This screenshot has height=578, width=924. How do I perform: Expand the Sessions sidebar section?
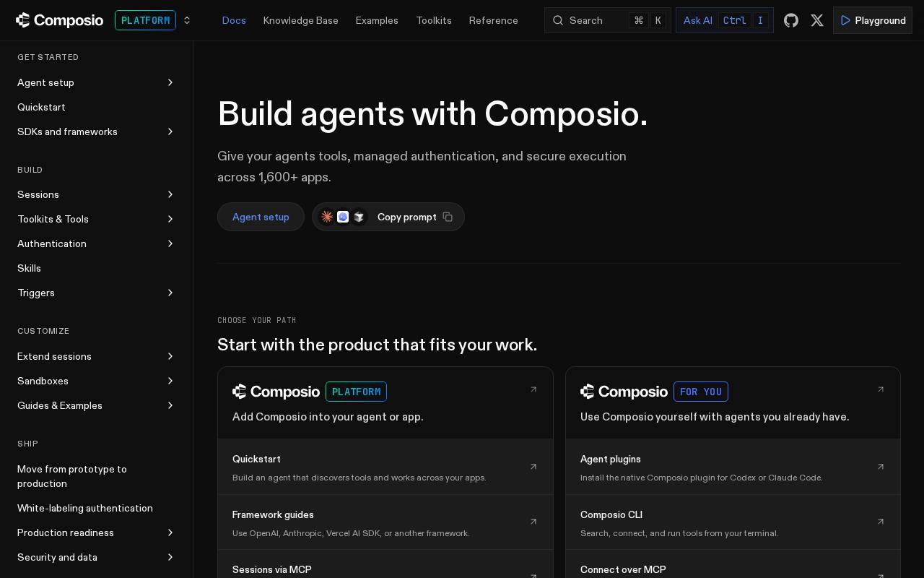pyautogui.click(x=170, y=194)
